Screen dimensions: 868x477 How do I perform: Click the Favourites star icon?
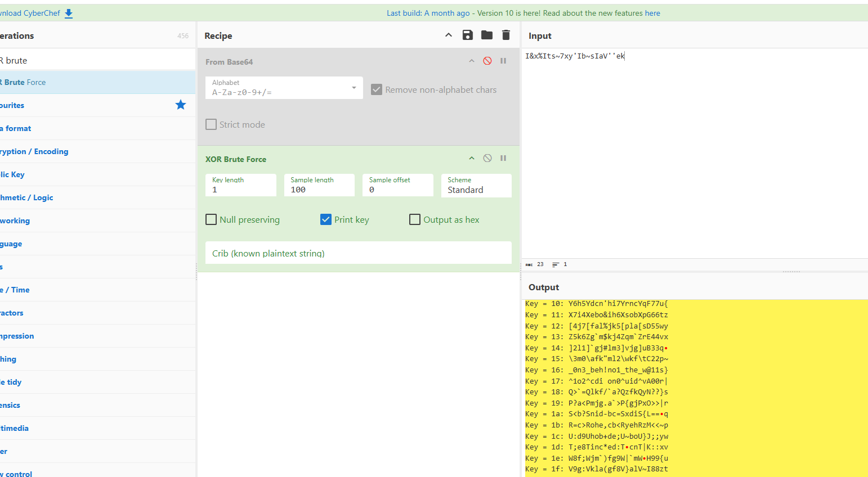point(181,105)
